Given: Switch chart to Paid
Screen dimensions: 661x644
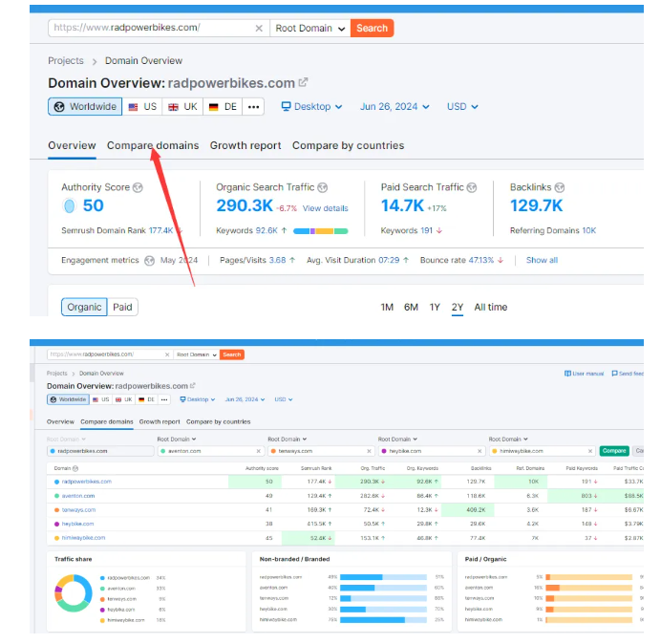Looking at the screenshot, I should click(x=122, y=307).
